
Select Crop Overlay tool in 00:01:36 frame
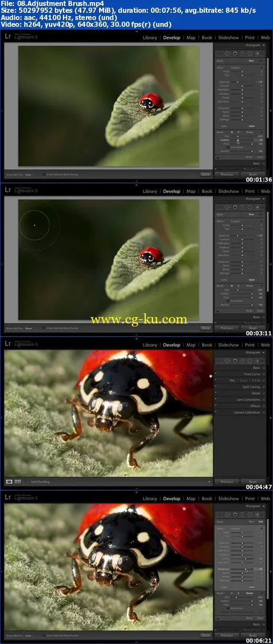click(219, 54)
